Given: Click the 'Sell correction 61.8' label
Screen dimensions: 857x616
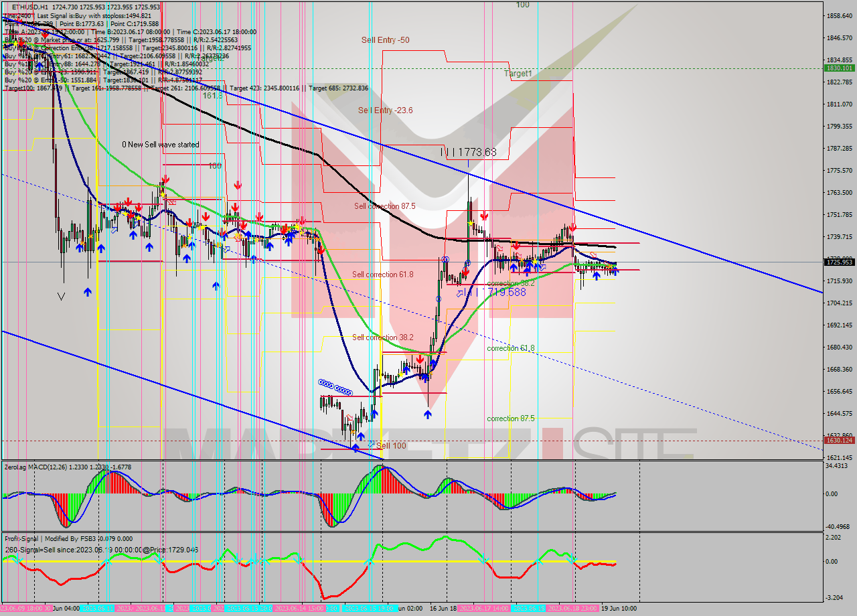Looking at the screenshot, I should [x=383, y=275].
